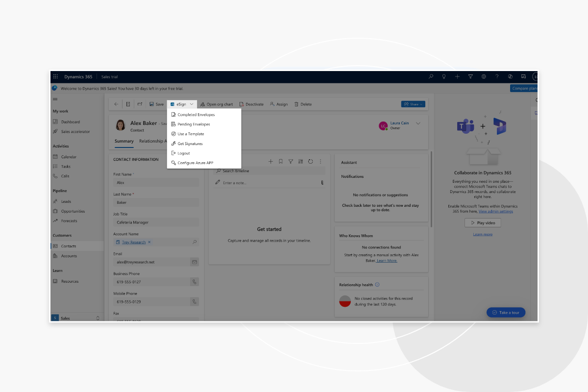Click the plus quick-create icon in top bar
This screenshot has width=588, height=392.
(457, 76)
